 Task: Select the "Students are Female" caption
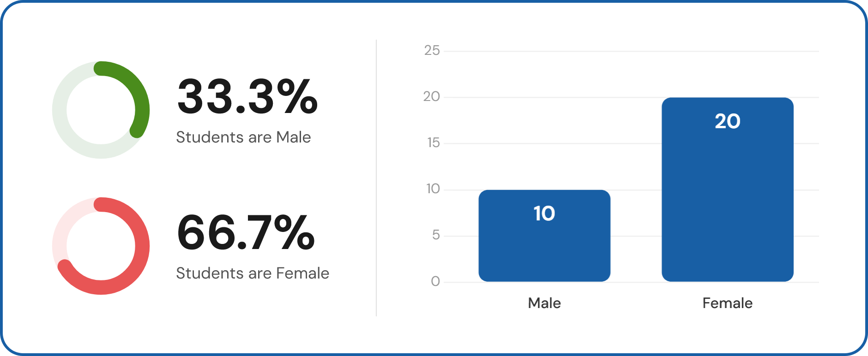click(253, 273)
